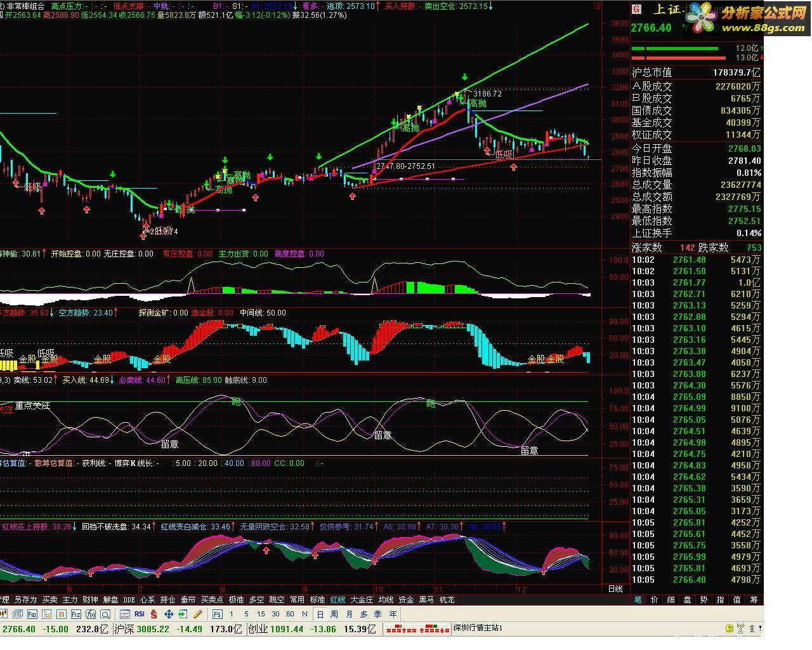Click the F12 trading icon

coord(75,614)
